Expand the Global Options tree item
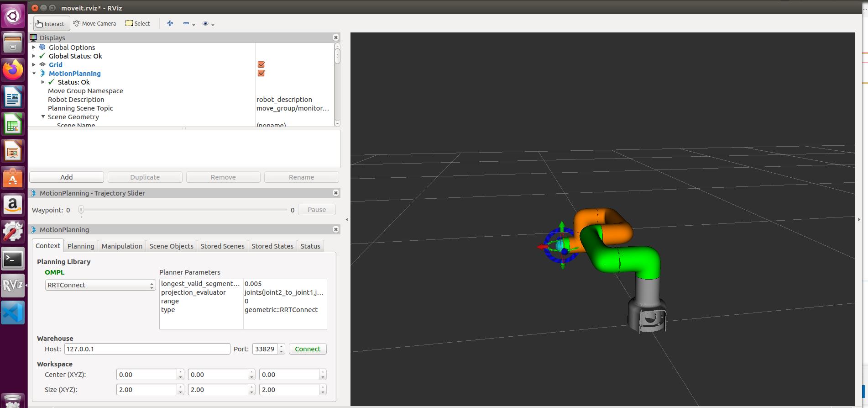 pos(34,48)
